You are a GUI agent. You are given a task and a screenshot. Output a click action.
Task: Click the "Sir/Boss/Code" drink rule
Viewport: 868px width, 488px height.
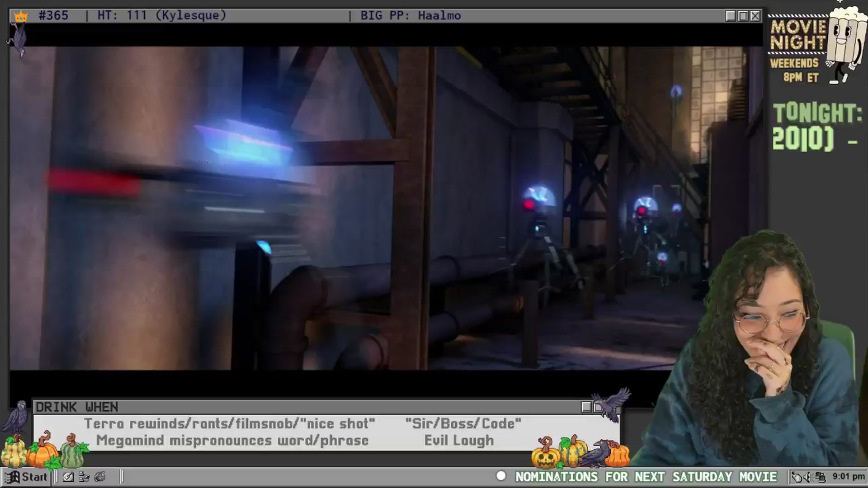coord(463,424)
